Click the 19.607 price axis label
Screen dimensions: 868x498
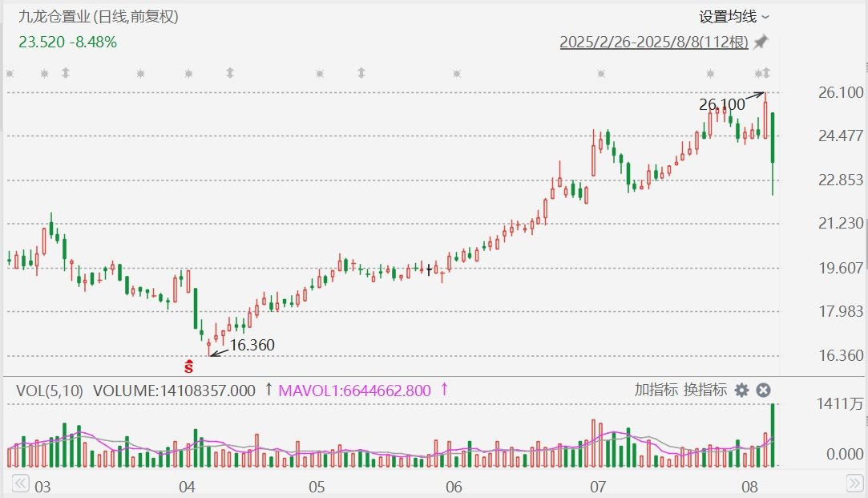(x=841, y=268)
